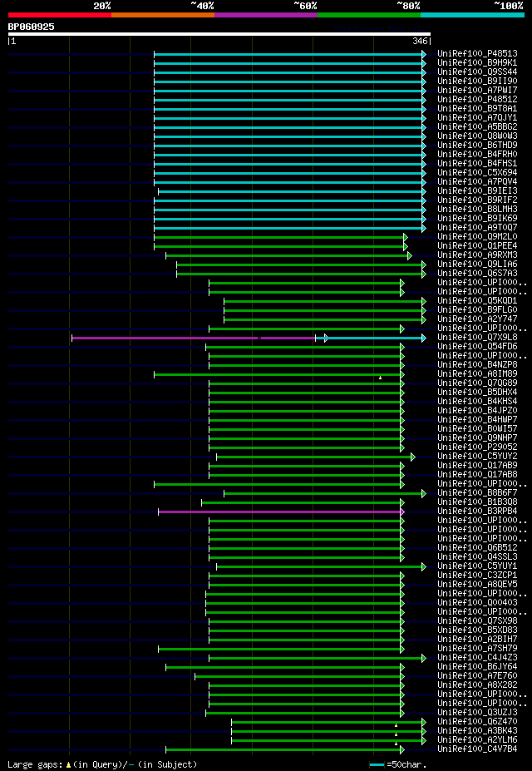The width and height of the screenshot is (532, 771).
Task: Open hit UniRef100_B9II90
Action: (x=477, y=82)
